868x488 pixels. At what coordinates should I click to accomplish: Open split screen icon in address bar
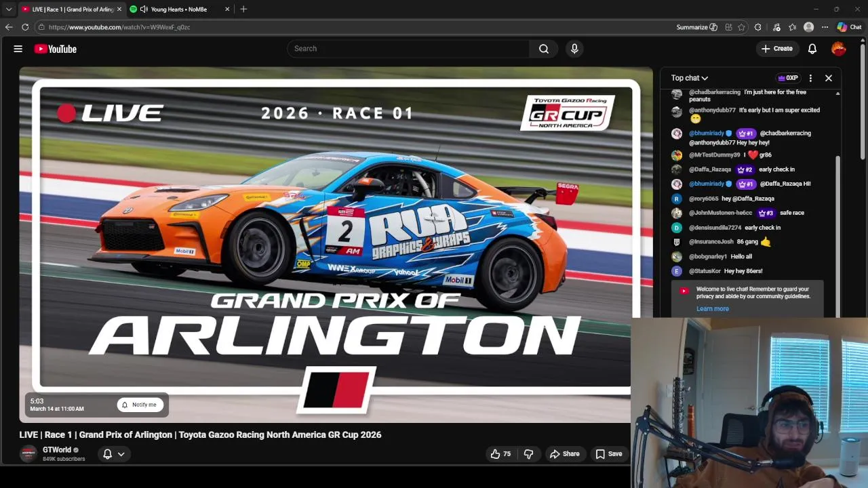[728, 27]
